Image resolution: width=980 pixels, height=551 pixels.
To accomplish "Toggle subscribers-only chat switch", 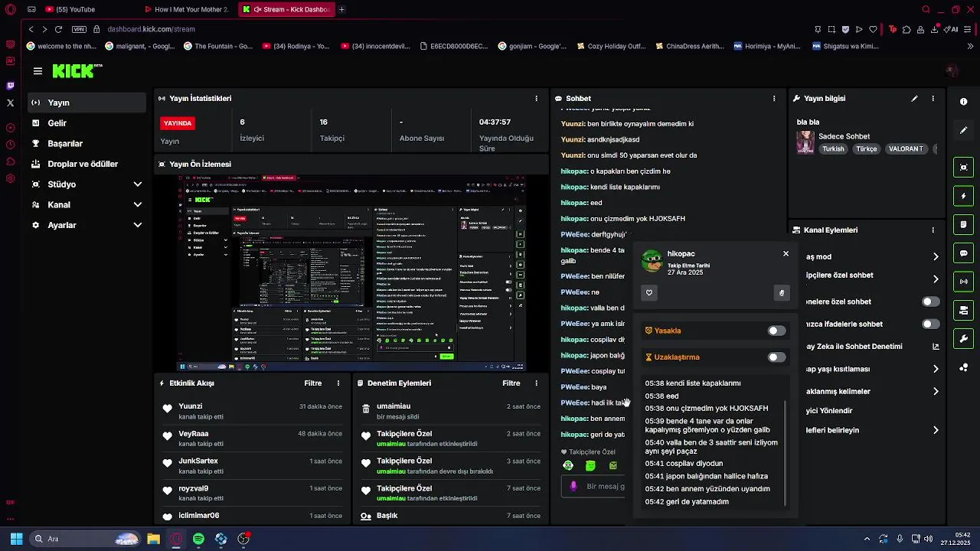I will click(930, 302).
